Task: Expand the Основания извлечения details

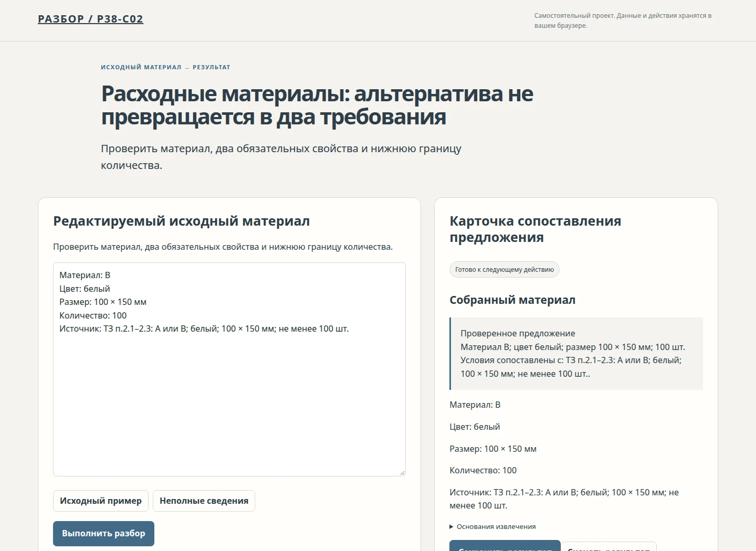Action: tap(492, 527)
